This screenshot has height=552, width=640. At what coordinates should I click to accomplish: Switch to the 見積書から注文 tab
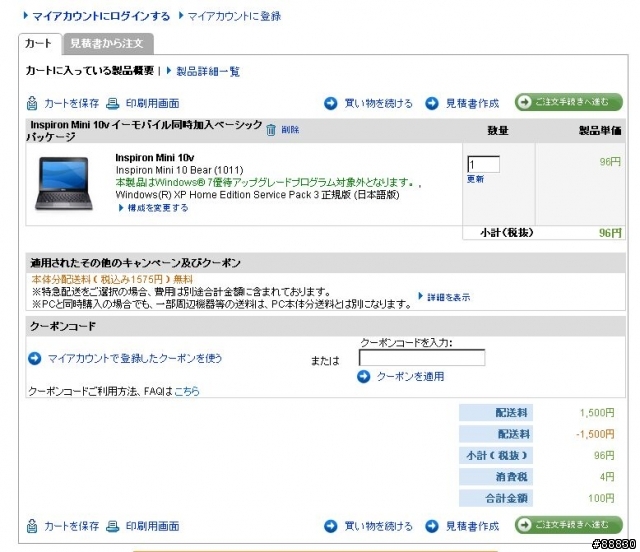[x=108, y=43]
